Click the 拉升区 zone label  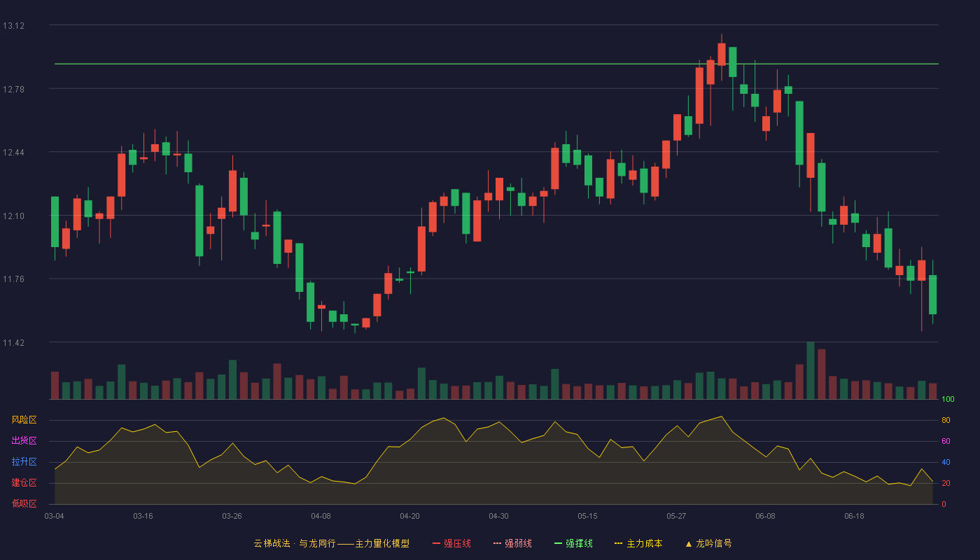pos(24,462)
